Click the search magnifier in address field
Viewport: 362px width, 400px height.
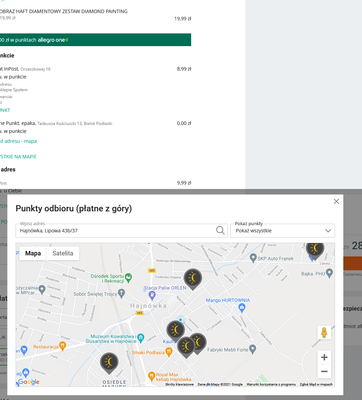[x=220, y=230]
